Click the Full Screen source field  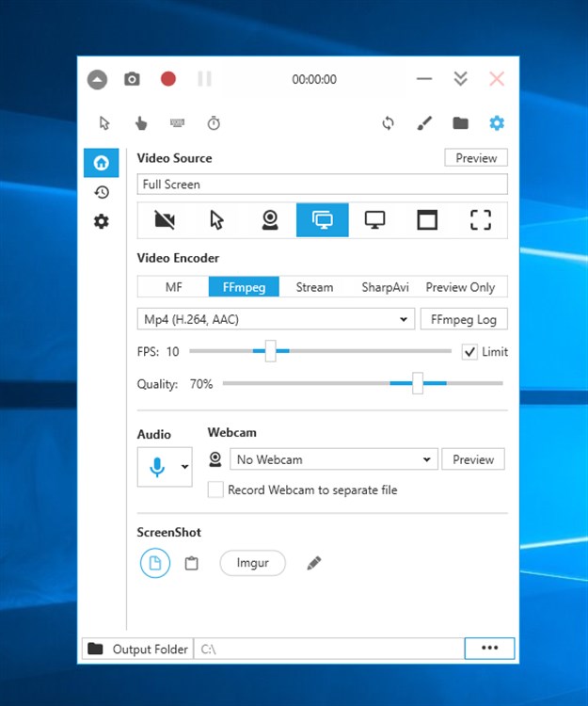coord(322,185)
